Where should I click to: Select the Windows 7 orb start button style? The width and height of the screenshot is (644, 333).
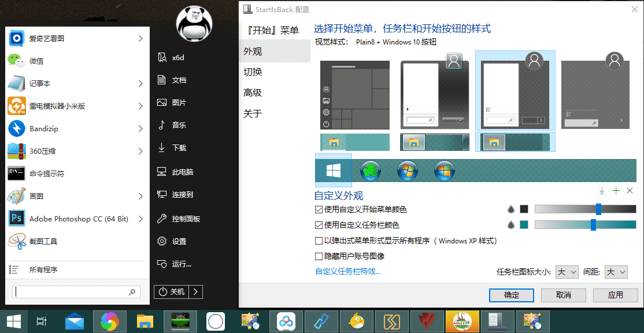point(408,170)
